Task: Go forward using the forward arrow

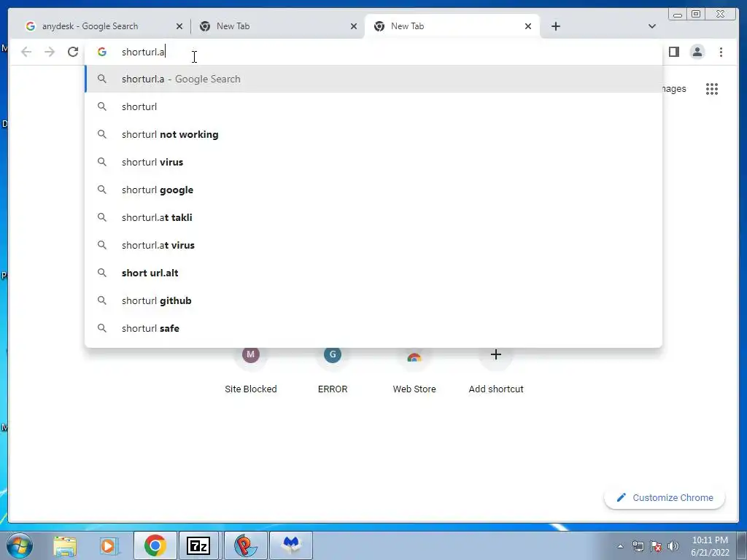Action: (50, 52)
